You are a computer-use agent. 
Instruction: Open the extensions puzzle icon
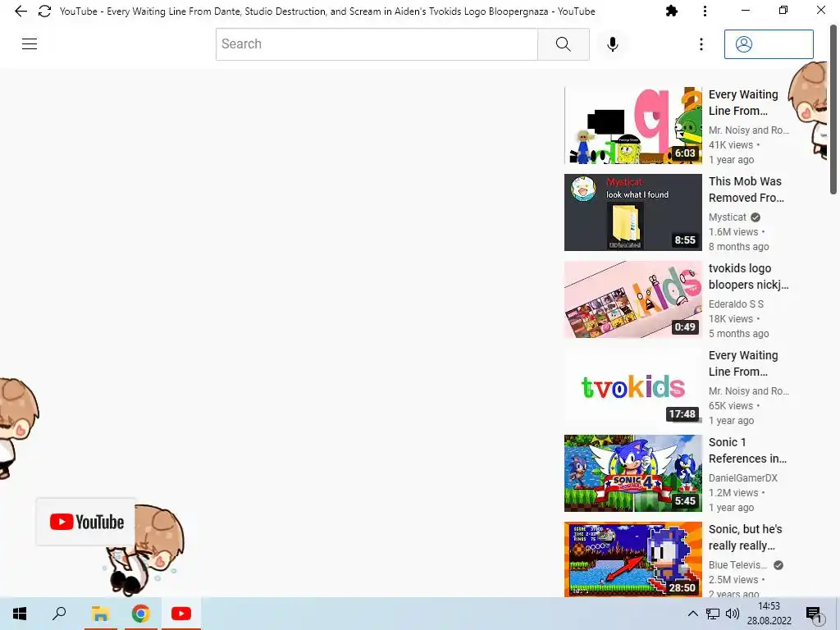point(671,11)
